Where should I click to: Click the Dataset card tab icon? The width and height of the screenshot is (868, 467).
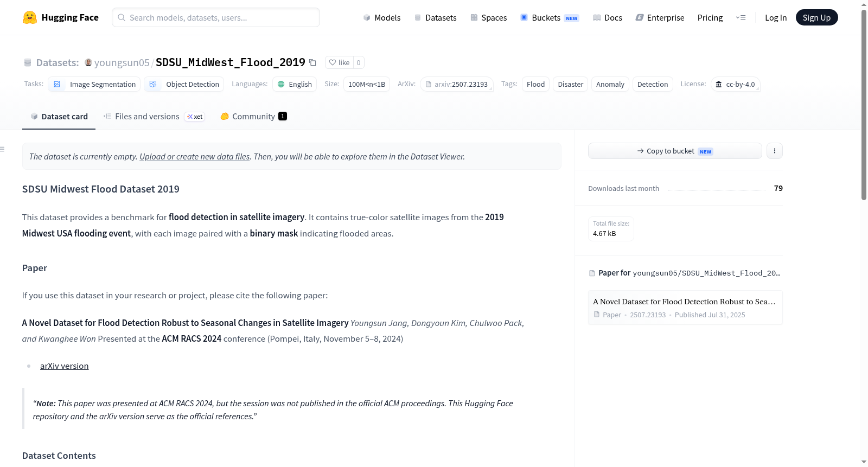(34, 116)
